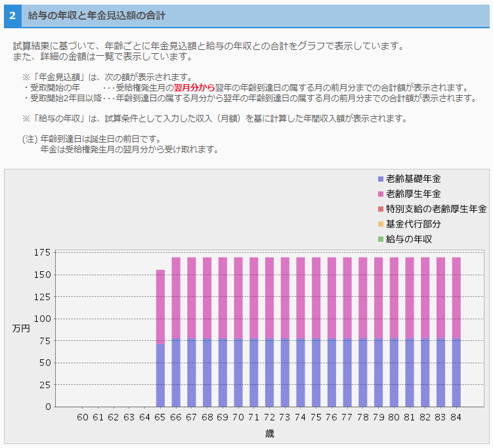Click the 老齢厚生年金 legend label
The image size is (493, 448).
(x=413, y=194)
